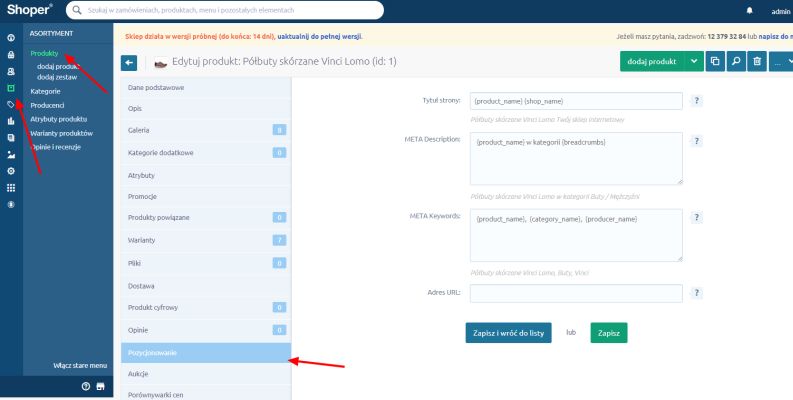This screenshot has width=793, height=400.
Task: Click the duplicate product copy icon
Action: [x=715, y=62]
